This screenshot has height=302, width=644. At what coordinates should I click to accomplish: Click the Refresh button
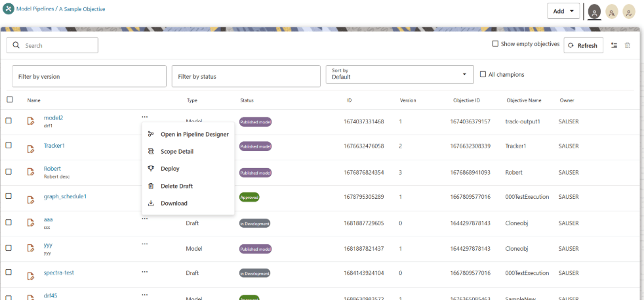[583, 45]
